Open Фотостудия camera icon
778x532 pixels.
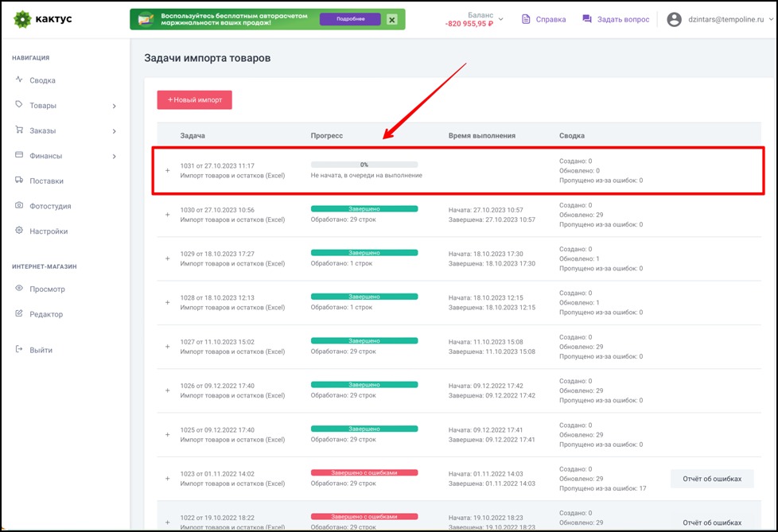[x=19, y=206]
